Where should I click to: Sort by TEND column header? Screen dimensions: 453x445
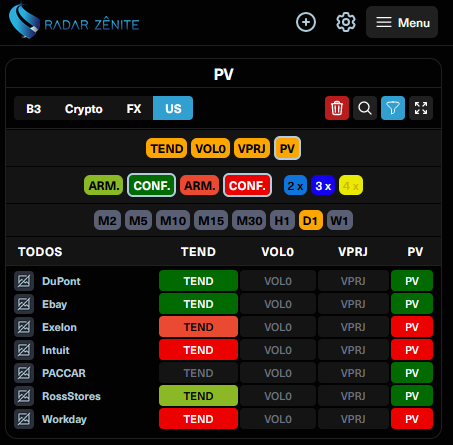click(198, 252)
